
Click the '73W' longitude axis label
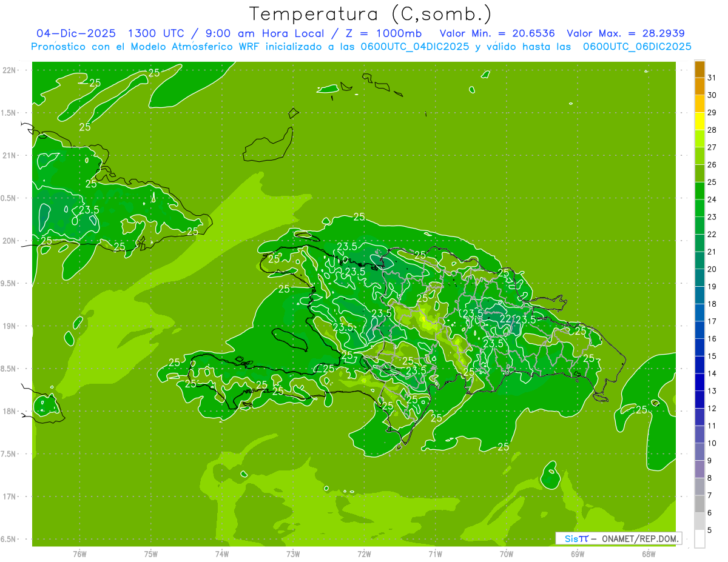293,554
